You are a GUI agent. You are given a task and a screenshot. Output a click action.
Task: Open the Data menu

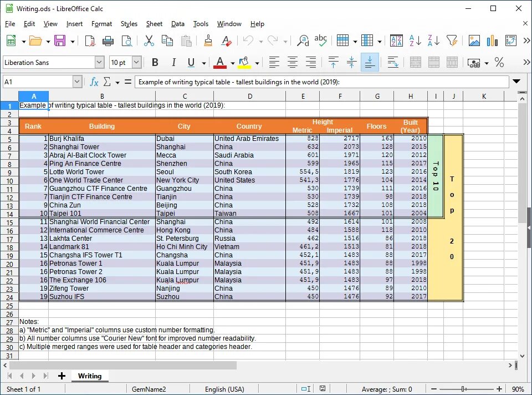pyautogui.click(x=178, y=24)
